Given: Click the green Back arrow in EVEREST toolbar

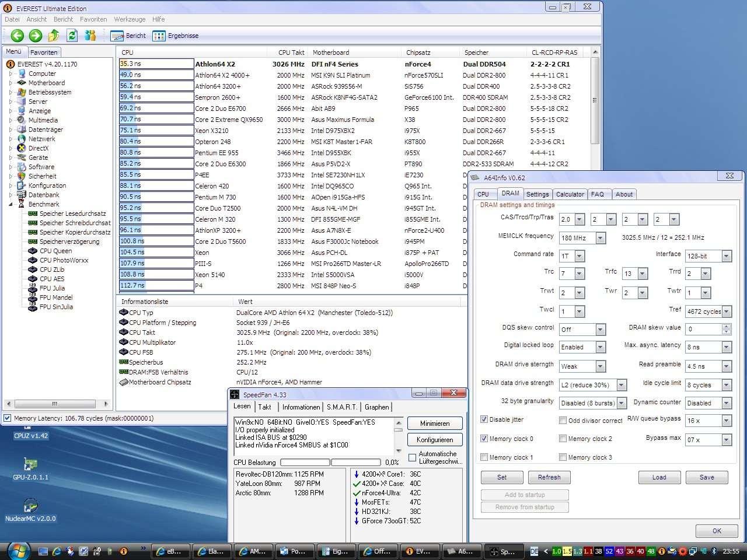Looking at the screenshot, I should (18, 36).
